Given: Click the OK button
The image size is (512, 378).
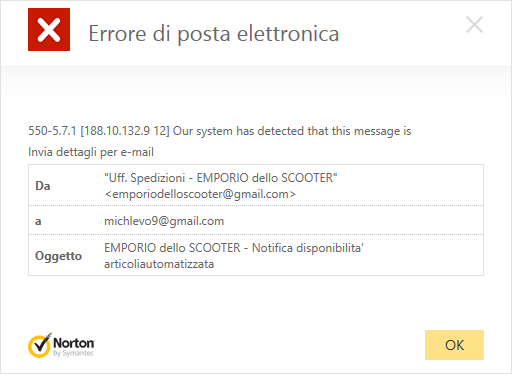Looking at the screenshot, I should 454,345.
